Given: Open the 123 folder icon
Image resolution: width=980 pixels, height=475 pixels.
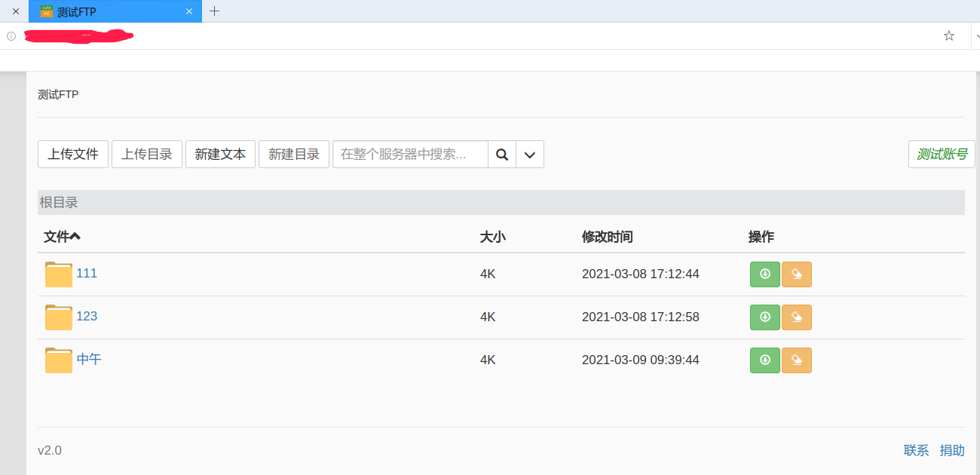Looking at the screenshot, I should (x=58, y=317).
